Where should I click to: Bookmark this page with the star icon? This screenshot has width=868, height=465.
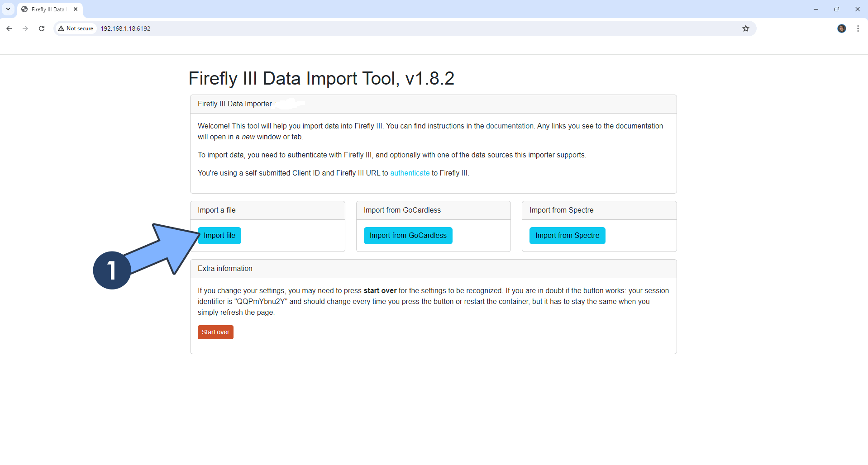tap(746, 28)
